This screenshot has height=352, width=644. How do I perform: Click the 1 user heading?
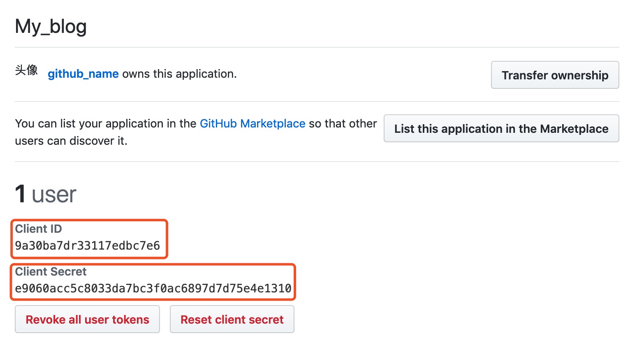(x=46, y=194)
